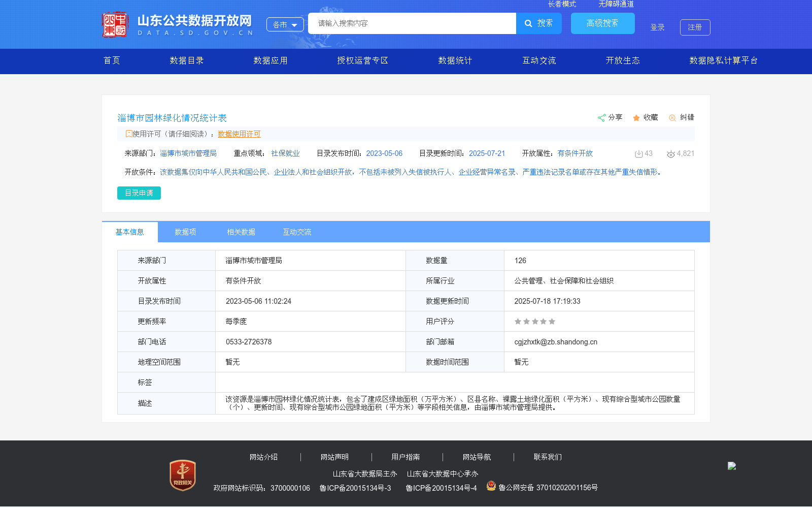Click 鲁ICP备20015134号-4 link
The image size is (812, 508).
[441, 488]
